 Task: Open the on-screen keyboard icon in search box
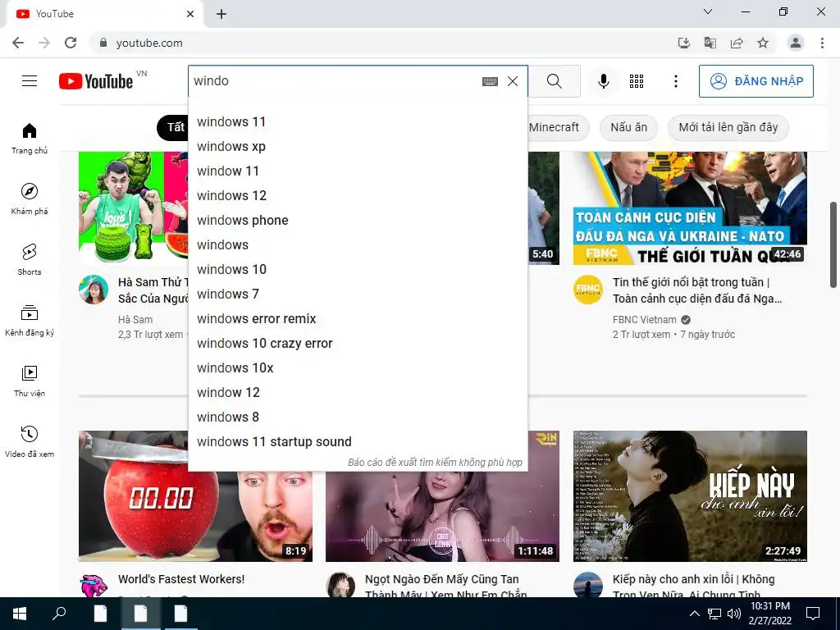[x=490, y=81]
